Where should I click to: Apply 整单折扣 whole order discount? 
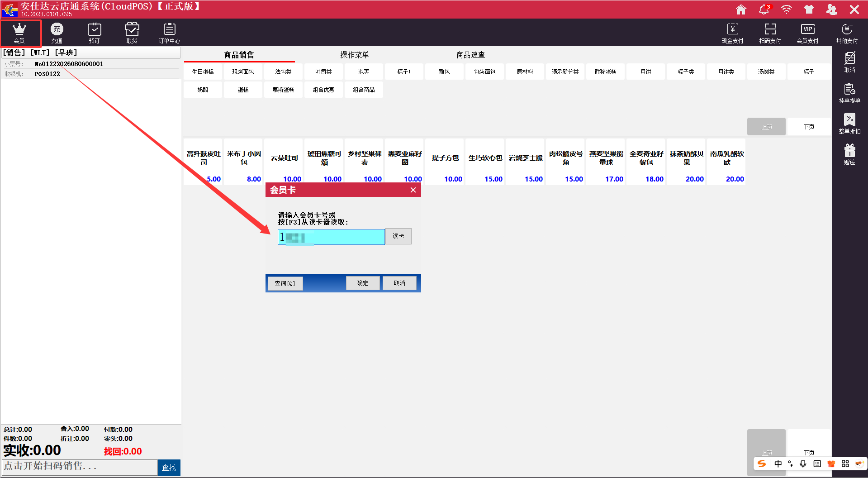click(x=849, y=124)
